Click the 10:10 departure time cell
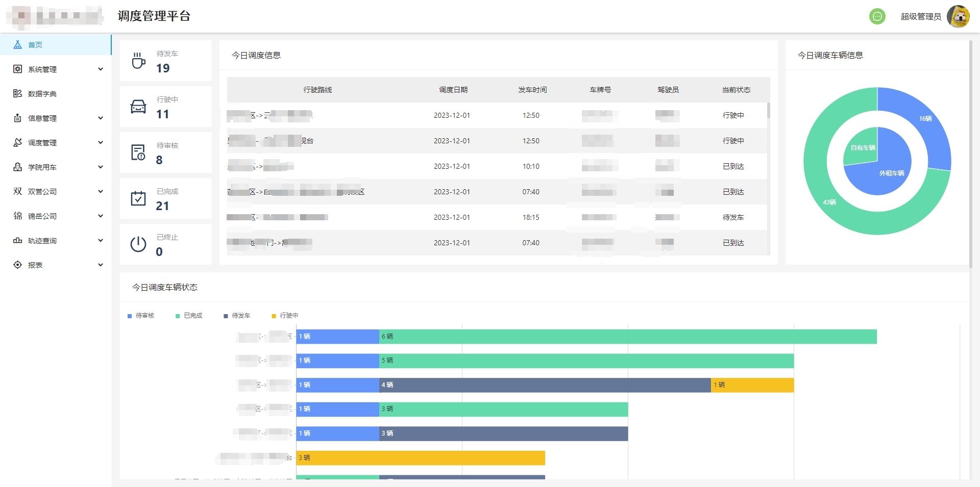 tap(531, 166)
